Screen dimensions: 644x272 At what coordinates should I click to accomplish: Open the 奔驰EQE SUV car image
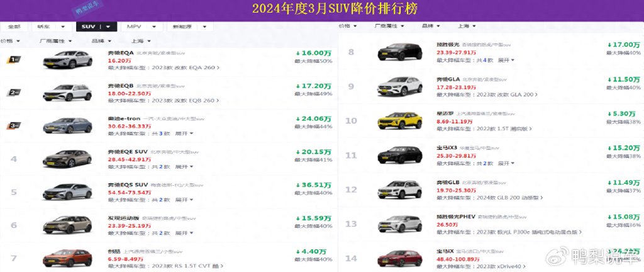point(67,159)
